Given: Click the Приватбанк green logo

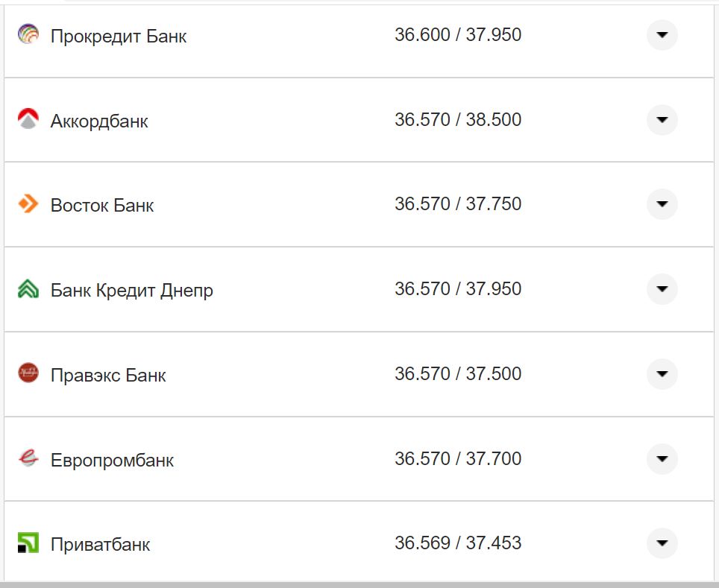Looking at the screenshot, I should pos(28,544).
